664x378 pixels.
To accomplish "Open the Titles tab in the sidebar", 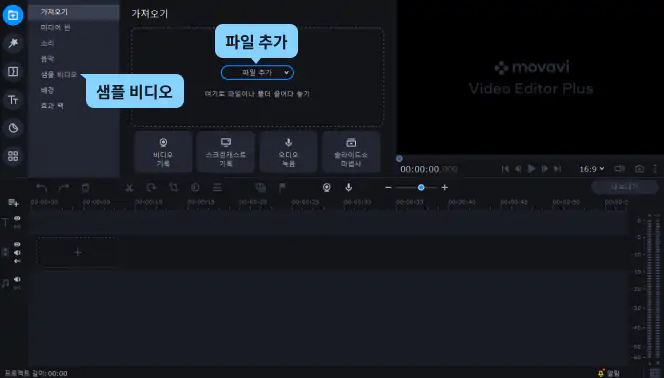I will (x=13, y=100).
